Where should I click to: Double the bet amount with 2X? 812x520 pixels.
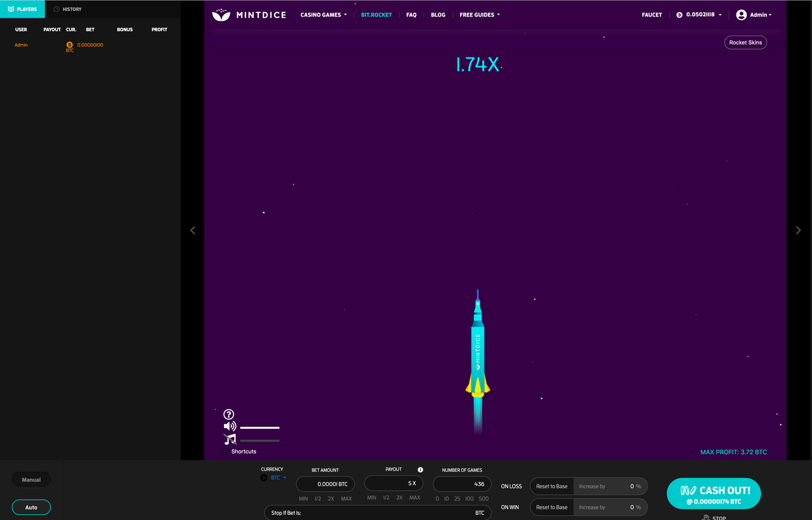331,498
